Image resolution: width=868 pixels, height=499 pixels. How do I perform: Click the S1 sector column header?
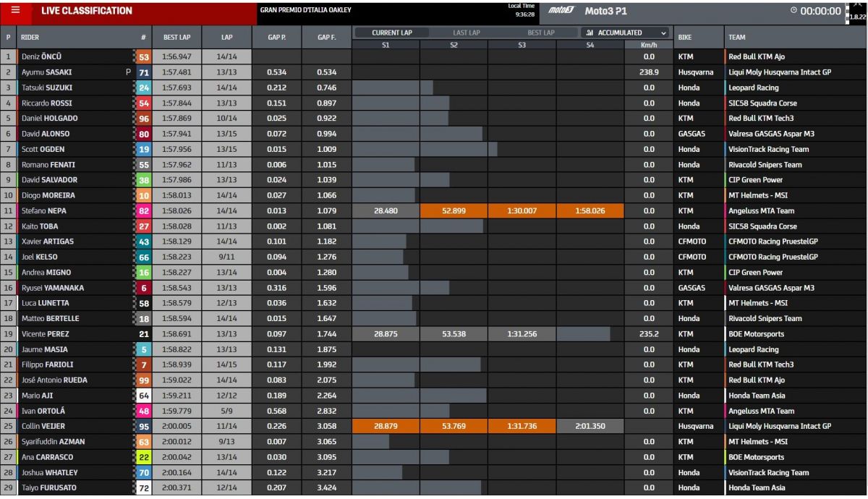tap(386, 45)
